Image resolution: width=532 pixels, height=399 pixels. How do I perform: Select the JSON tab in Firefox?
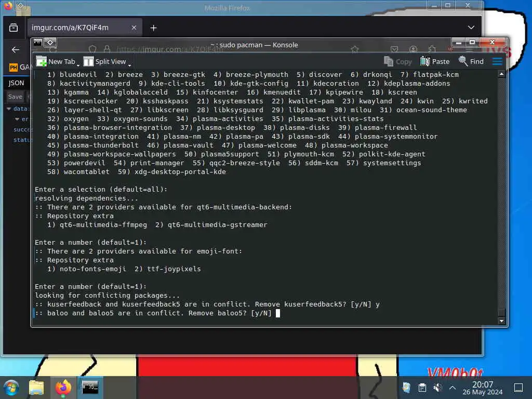tap(16, 83)
